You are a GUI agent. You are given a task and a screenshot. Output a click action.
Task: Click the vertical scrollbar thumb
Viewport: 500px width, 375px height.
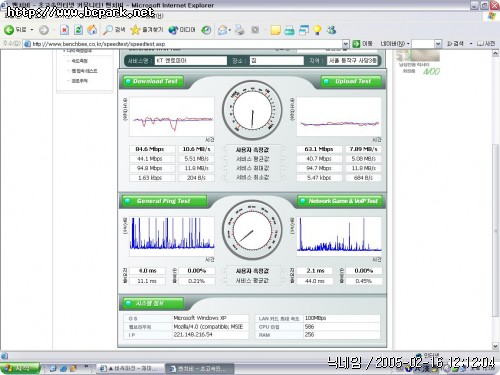[495, 230]
